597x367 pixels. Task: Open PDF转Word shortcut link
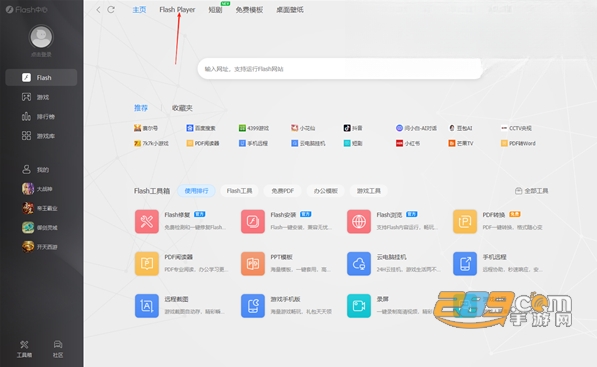pos(518,144)
